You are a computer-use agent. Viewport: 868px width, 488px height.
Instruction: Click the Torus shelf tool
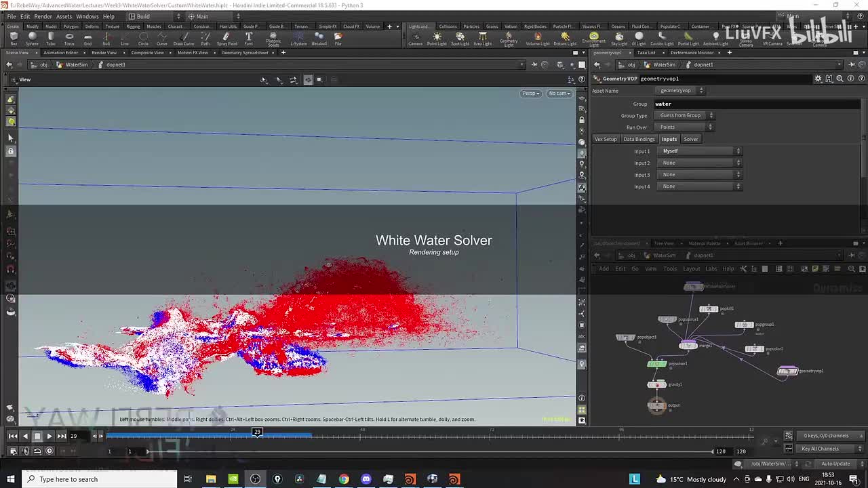click(69, 38)
